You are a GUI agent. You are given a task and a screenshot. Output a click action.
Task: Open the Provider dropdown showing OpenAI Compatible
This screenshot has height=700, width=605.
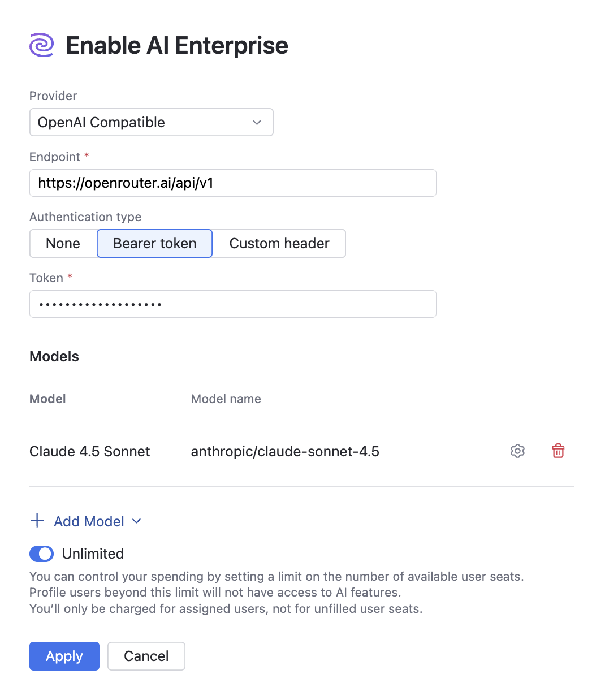(x=151, y=122)
